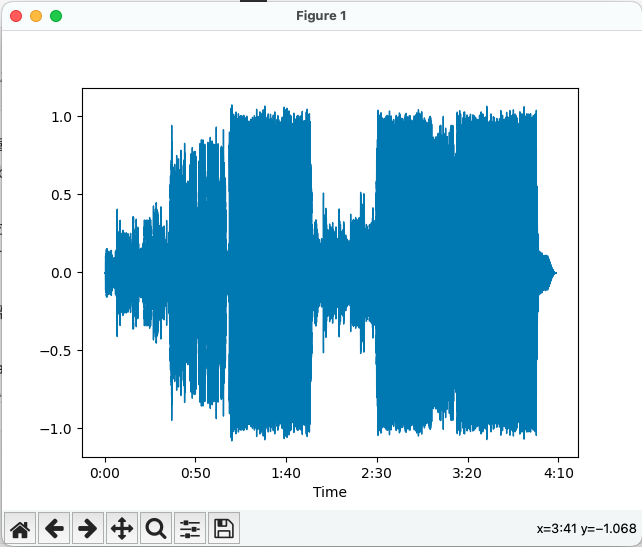Click the 1.0 y-axis tick label

pos(61,117)
